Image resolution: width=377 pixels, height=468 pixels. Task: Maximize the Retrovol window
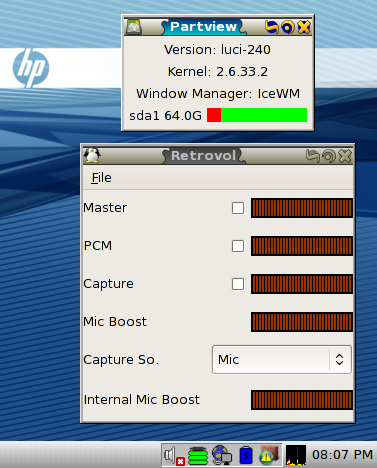[329, 156]
